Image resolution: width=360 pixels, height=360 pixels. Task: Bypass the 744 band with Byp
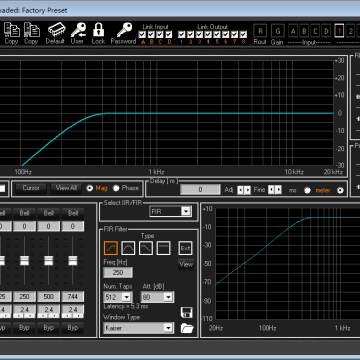(73, 328)
